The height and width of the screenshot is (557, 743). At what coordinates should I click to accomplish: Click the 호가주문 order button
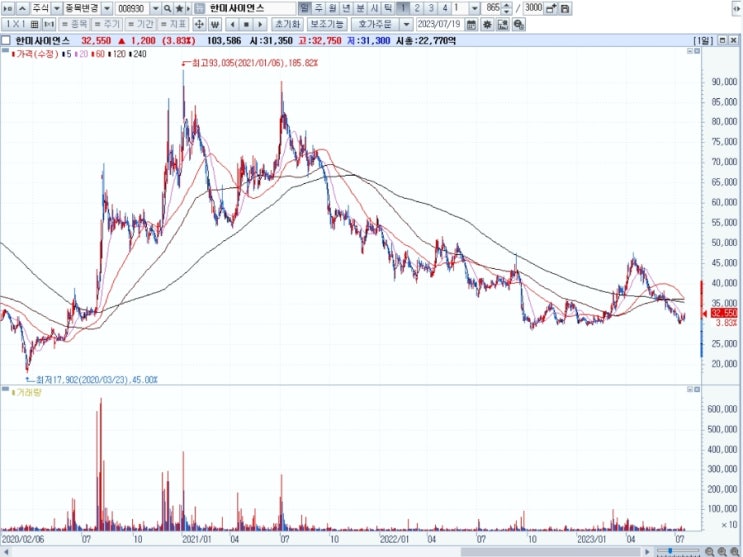point(375,24)
